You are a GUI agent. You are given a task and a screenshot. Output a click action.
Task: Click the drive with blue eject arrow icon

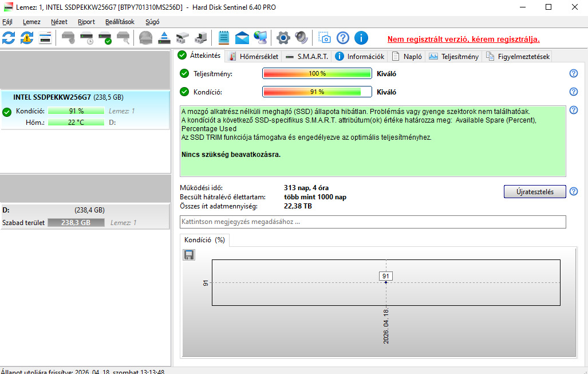pyautogui.click(x=164, y=38)
